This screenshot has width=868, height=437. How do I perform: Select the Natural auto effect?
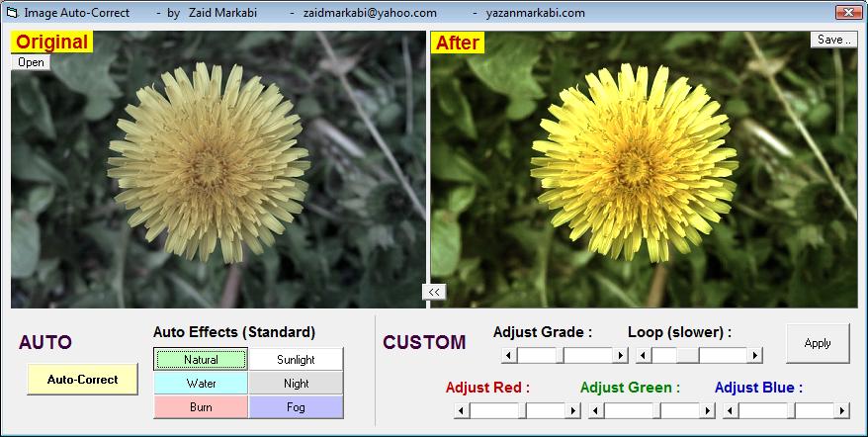point(201,360)
